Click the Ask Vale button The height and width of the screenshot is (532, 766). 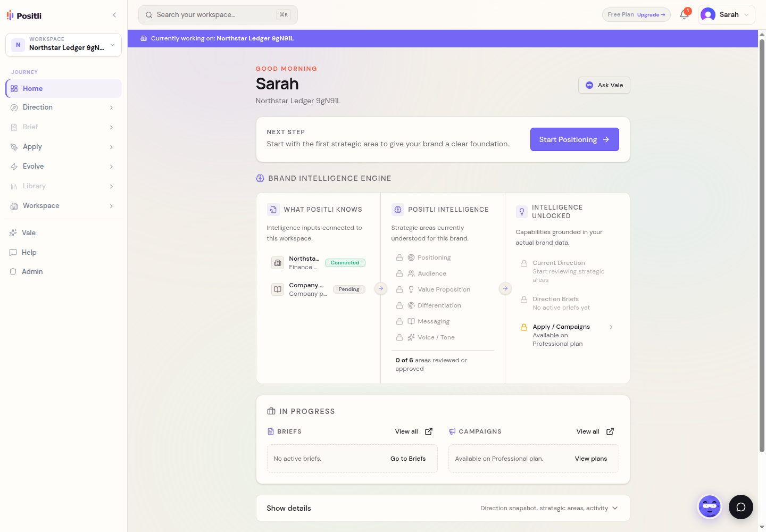pos(604,85)
